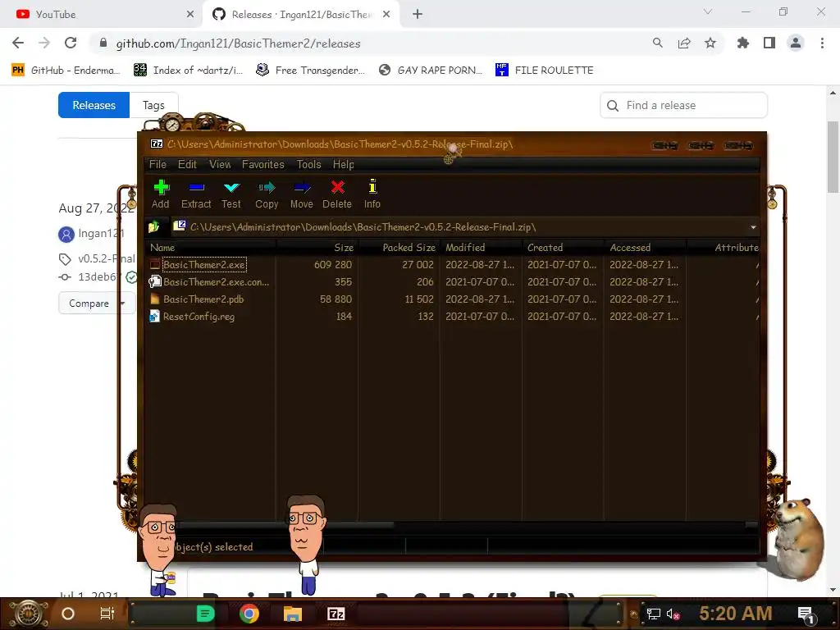Click the Move toolbar icon
840x630 pixels.
point(302,194)
